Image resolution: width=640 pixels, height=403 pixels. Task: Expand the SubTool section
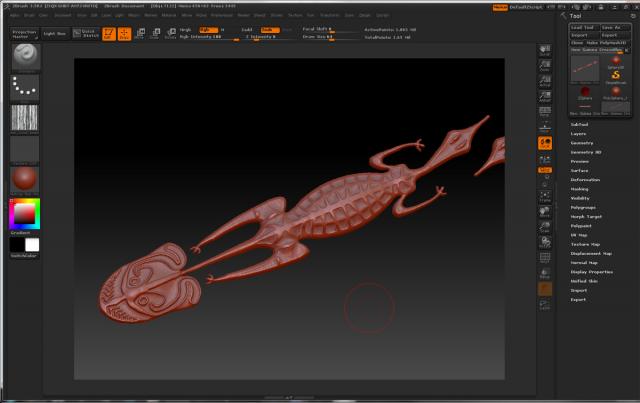pyautogui.click(x=580, y=124)
